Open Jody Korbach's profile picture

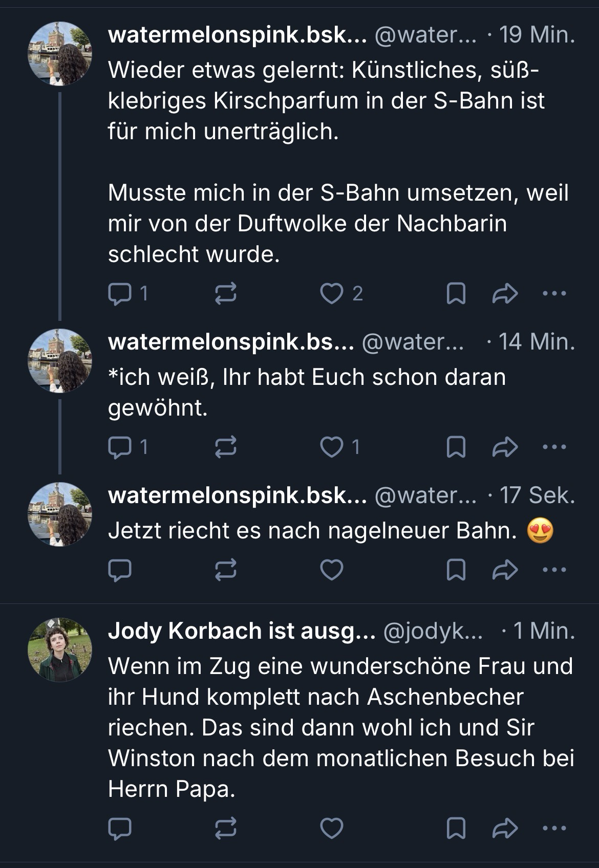[x=60, y=650]
